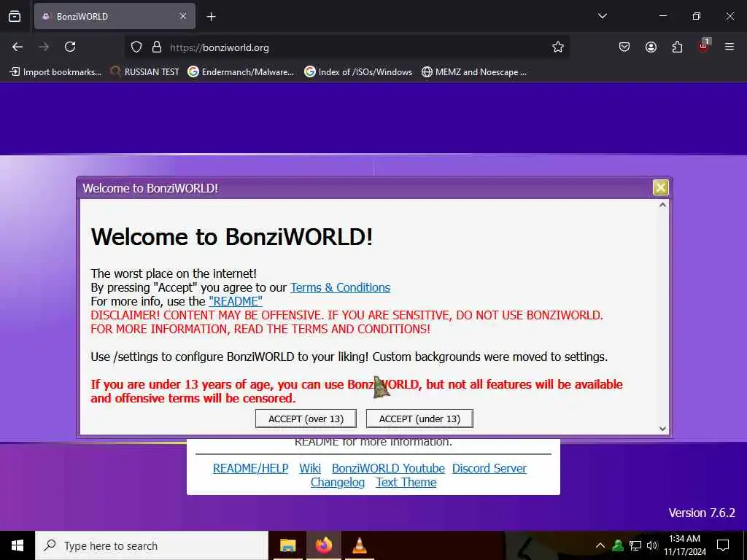This screenshot has height=560, width=747.
Task: Bookmark page with the star icon
Action: [x=558, y=47]
